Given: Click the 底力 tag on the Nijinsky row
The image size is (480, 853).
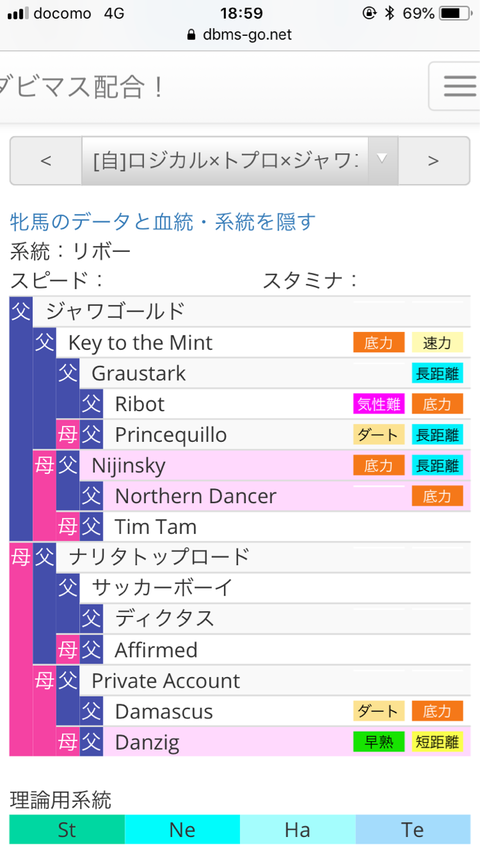Looking at the screenshot, I should (379, 465).
